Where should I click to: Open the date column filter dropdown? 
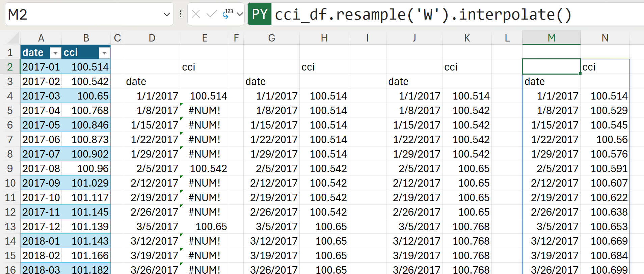55,53
